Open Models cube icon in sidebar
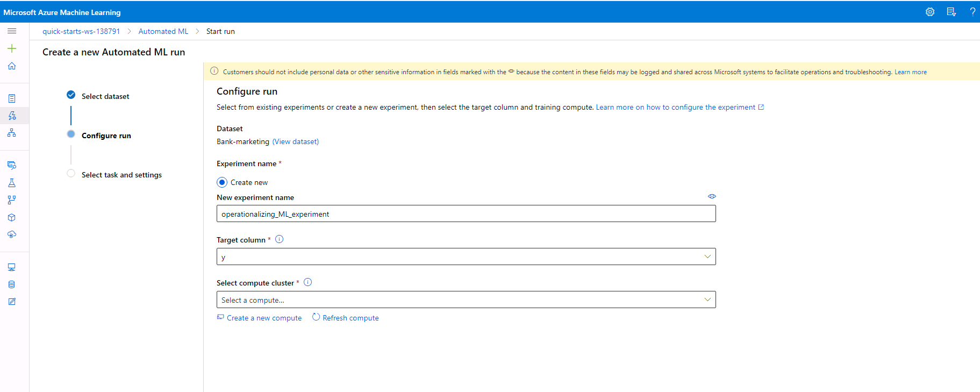980x392 pixels. pyautogui.click(x=12, y=217)
